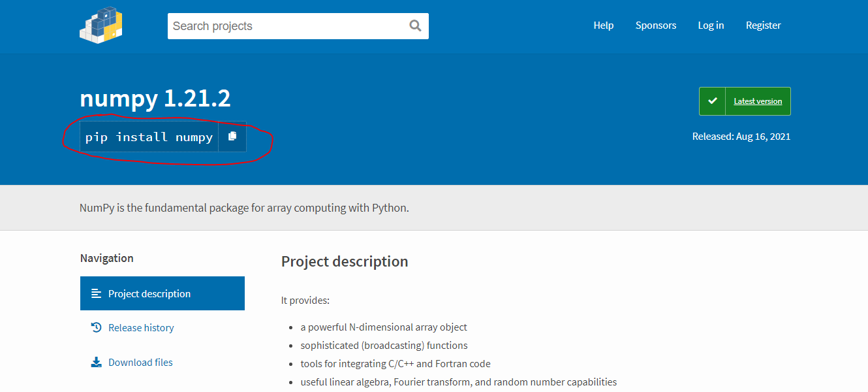This screenshot has height=392, width=868.
Task: Focus the Search projects field
Action: coord(298,26)
